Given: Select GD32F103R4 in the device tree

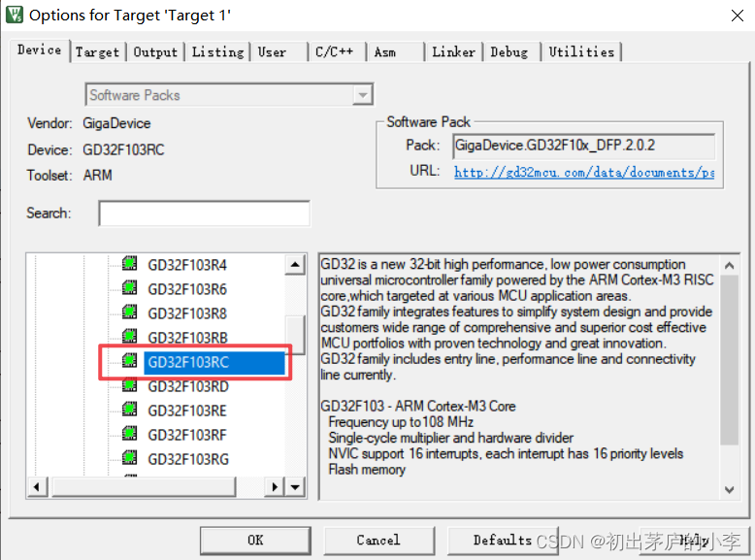Looking at the screenshot, I should coord(187,265).
